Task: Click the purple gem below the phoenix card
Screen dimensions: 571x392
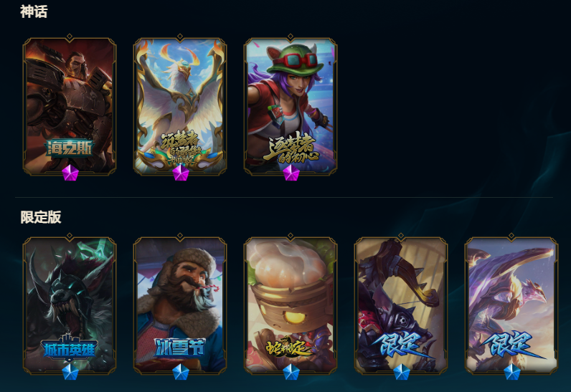Action: [181, 173]
